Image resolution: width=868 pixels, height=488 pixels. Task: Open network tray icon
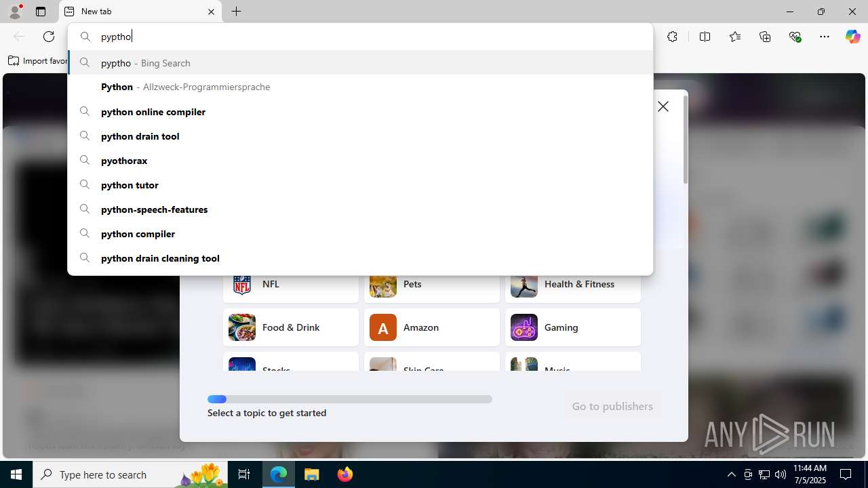(x=764, y=474)
